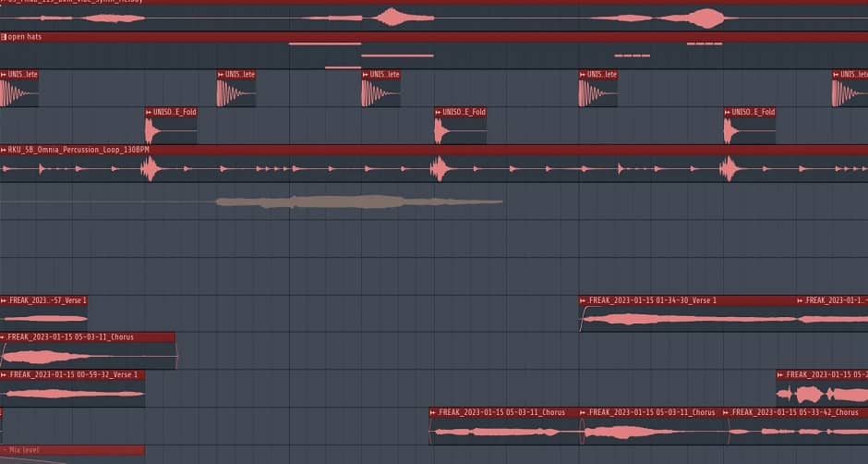Click menu icon of first UNISO..E_Fold clip
This screenshot has width=868, height=464.
pos(150,112)
